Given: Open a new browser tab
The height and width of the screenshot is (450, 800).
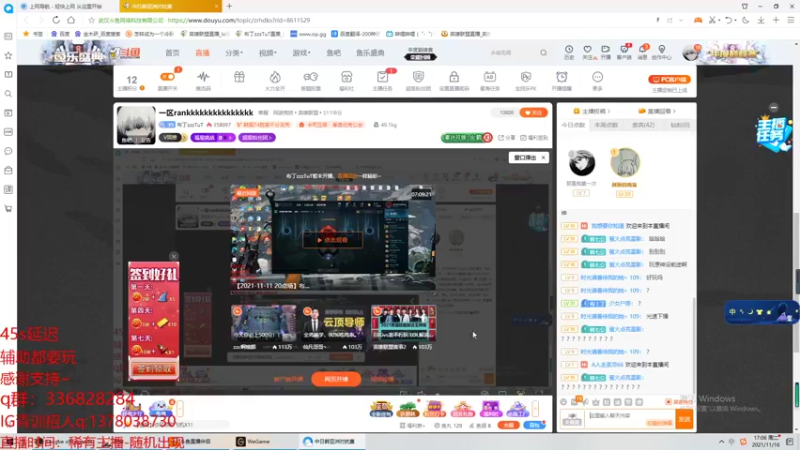Looking at the screenshot, I should pyautogui.click(x=229, y=6).
